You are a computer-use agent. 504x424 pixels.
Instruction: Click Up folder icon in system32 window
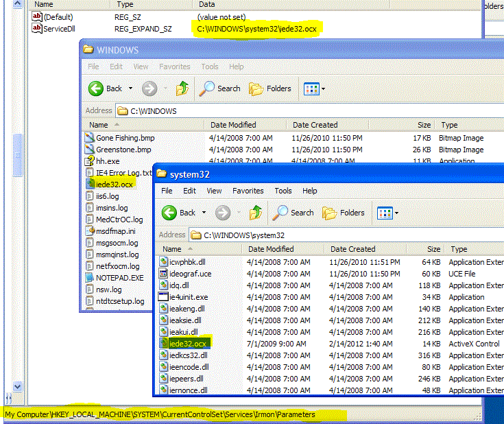[256, 213]
